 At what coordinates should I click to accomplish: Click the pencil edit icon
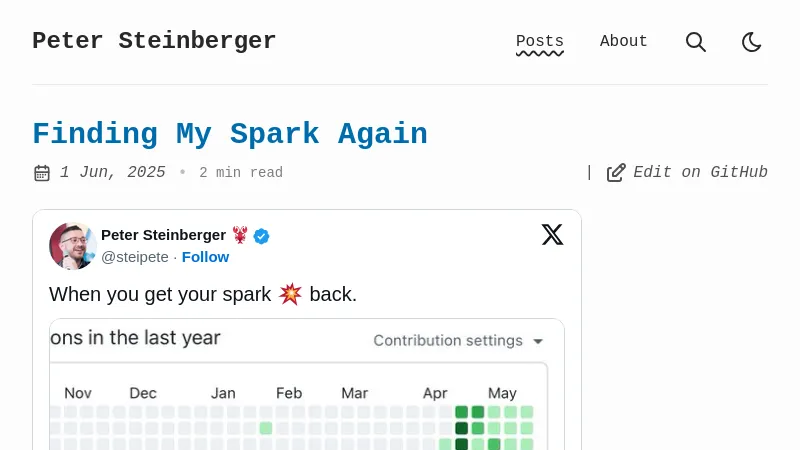tap(616, 173)
